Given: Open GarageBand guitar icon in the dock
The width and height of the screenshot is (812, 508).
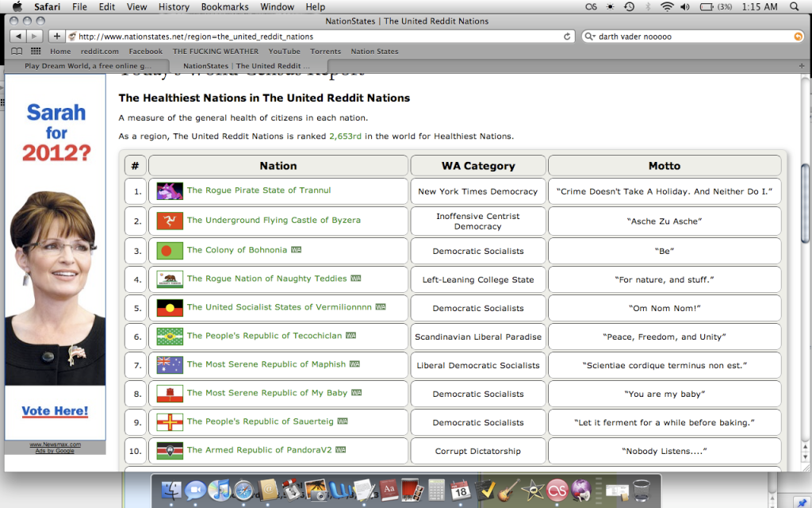Looking at the screenshot, I should [509, 491].
